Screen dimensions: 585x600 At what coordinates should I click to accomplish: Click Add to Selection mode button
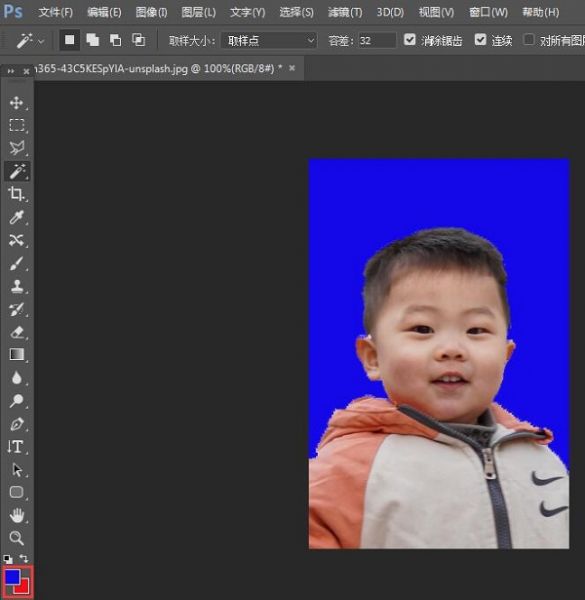93,40
